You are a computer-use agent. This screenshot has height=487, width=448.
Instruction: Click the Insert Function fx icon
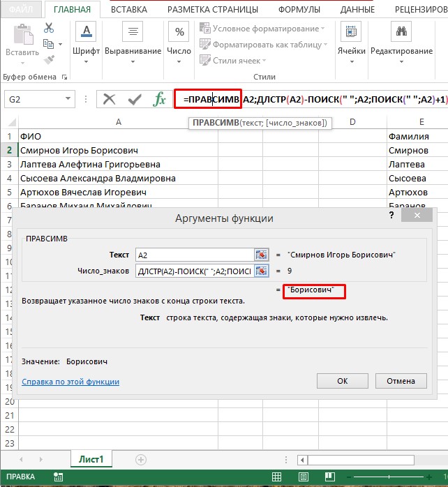[160, 99]
